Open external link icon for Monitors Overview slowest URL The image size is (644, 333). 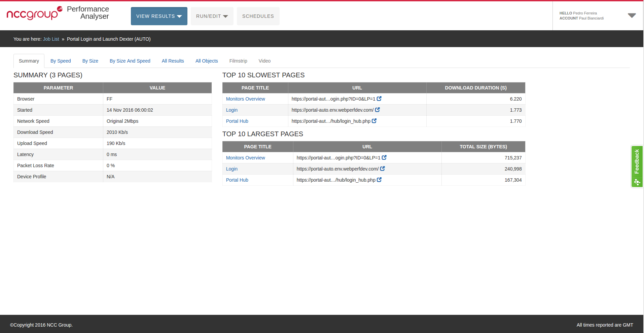coord(379,99)
